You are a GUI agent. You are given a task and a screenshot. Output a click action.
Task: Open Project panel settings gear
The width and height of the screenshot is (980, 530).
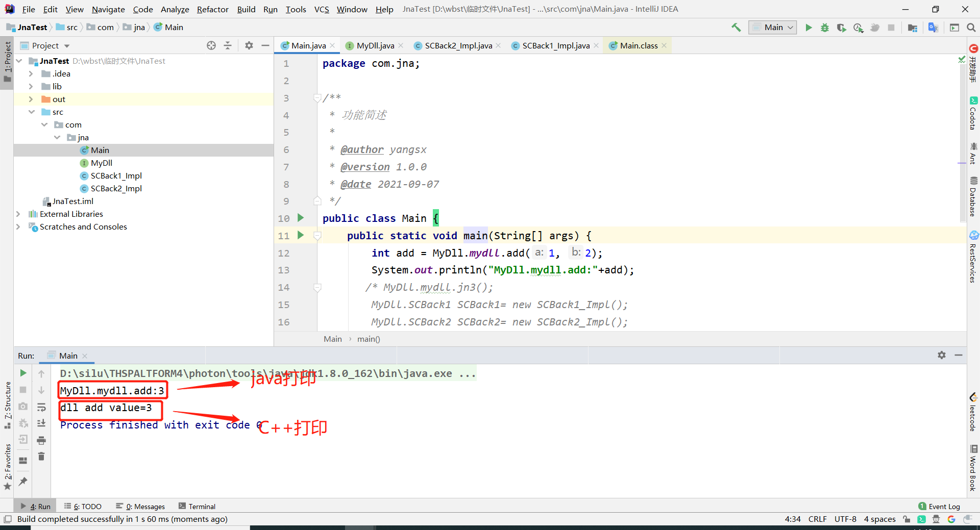249,45
